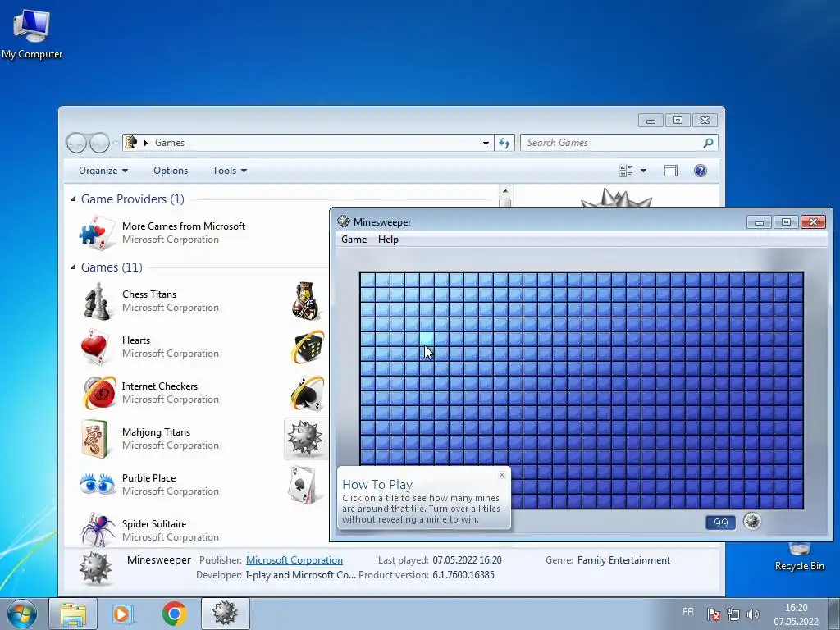
Task: Open More Games from Microsoft puzzle icon
Action: [x=97, y=232]
